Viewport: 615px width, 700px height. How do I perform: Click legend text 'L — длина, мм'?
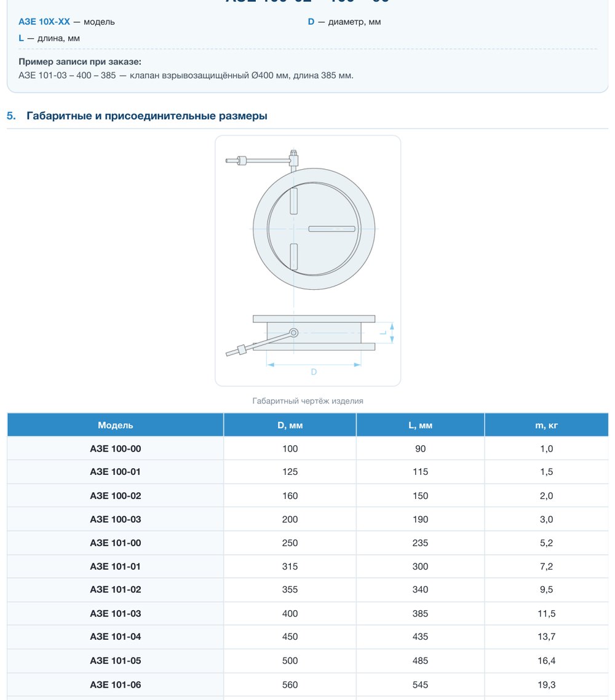click(x=49, y=38)
